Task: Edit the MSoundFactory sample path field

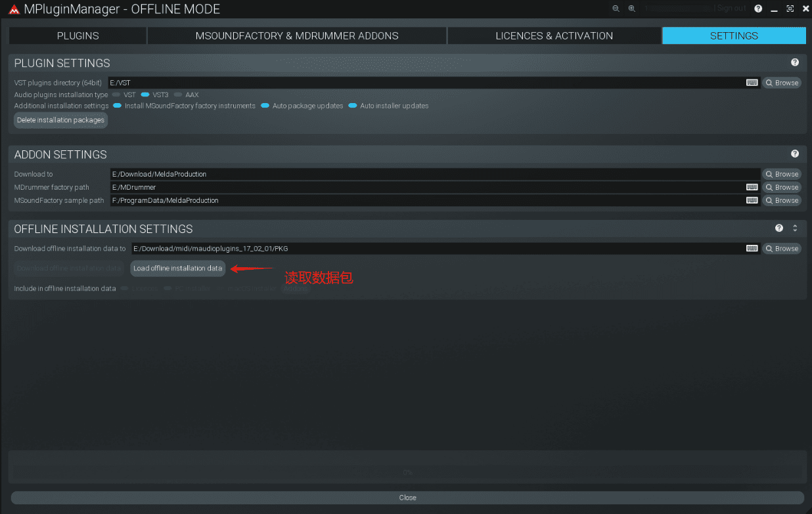Action: tap(436, 200)
